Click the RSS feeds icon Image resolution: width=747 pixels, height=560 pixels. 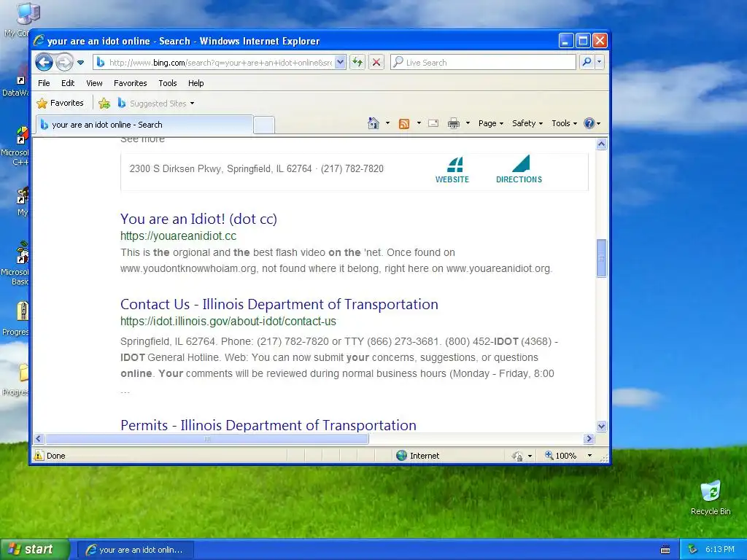tap(404, 124)
